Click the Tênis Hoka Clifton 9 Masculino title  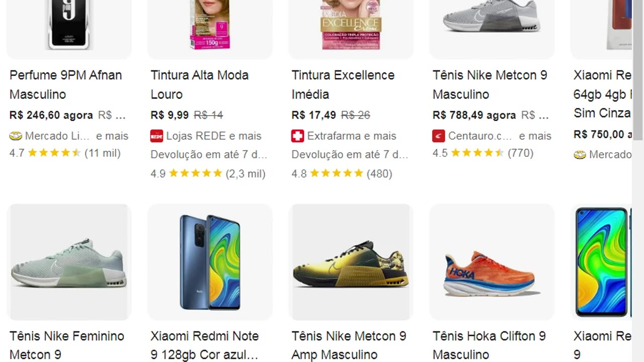[x=489, y=345]
